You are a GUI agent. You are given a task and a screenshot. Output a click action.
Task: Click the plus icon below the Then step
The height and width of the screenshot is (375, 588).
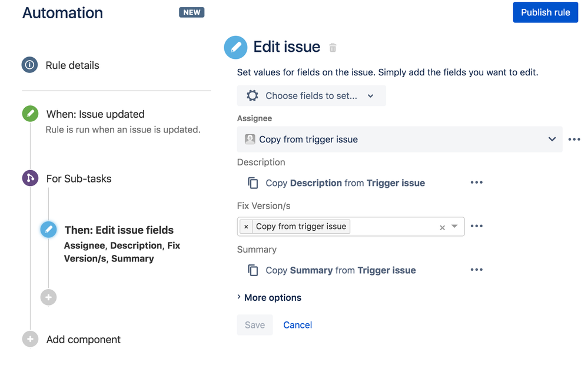tap(48, 297)
